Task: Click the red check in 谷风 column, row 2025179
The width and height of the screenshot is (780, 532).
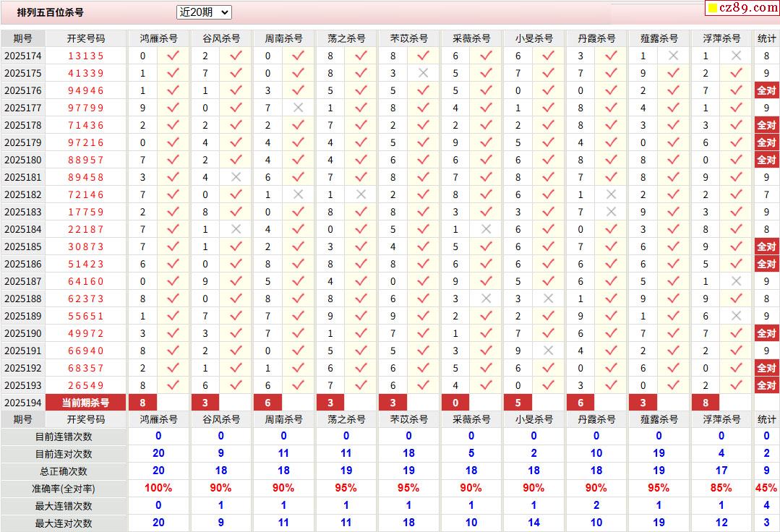Action: [236, 142]
